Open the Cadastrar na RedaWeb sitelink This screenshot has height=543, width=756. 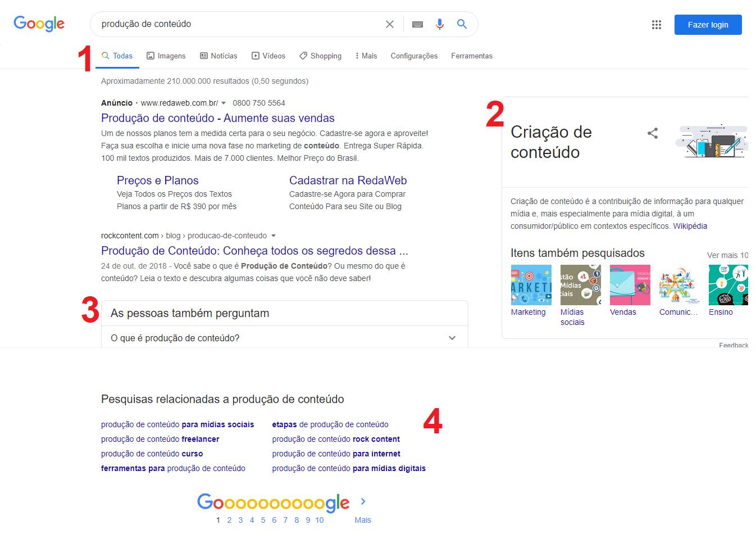[348, 180]
